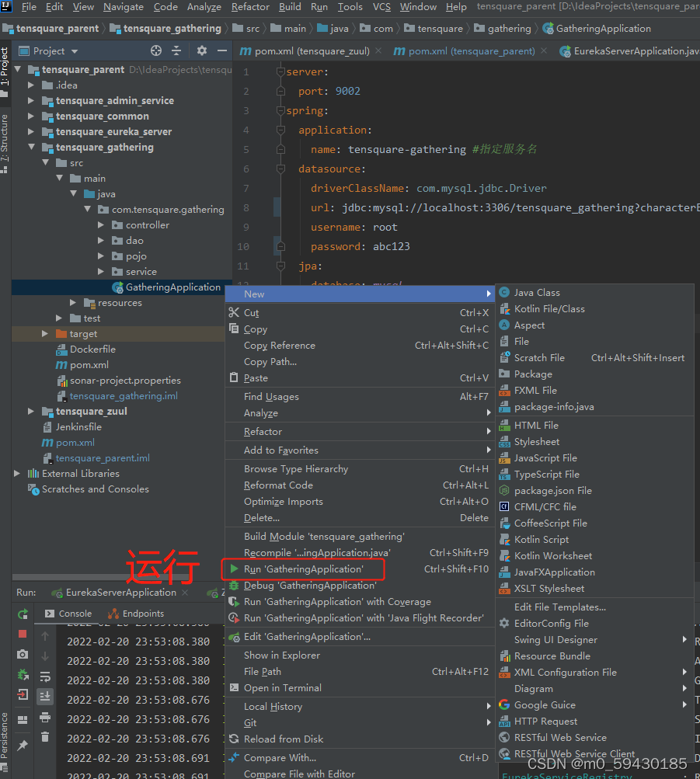Screen dimensions: 700x779
Task: Toggle fold marker on datasource line
Action: coord(280,169)
